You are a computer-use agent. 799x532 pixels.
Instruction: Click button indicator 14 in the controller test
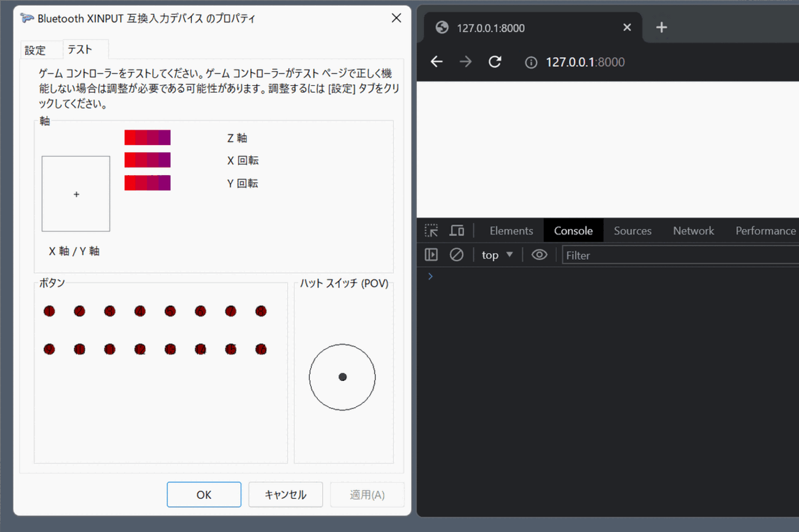point(200,350)
